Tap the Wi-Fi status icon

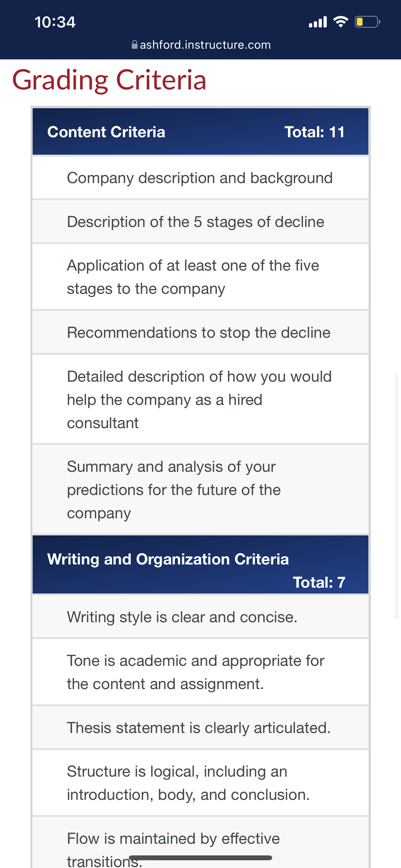tap(340, 22)
